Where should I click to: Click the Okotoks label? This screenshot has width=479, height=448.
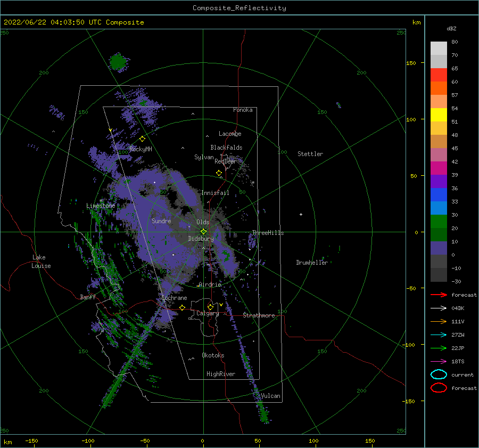click(213, 355)
